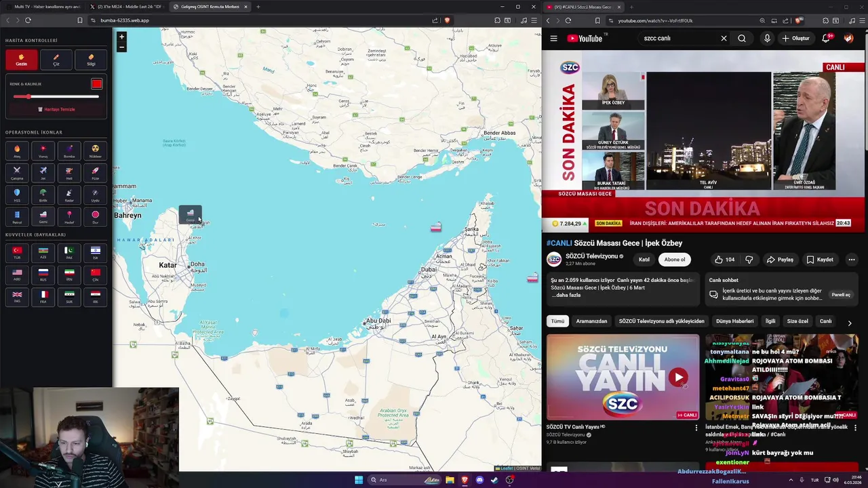Select the Birlik unit icon
The height and width of the screenshot is (488, 868).
coord(43,195)
